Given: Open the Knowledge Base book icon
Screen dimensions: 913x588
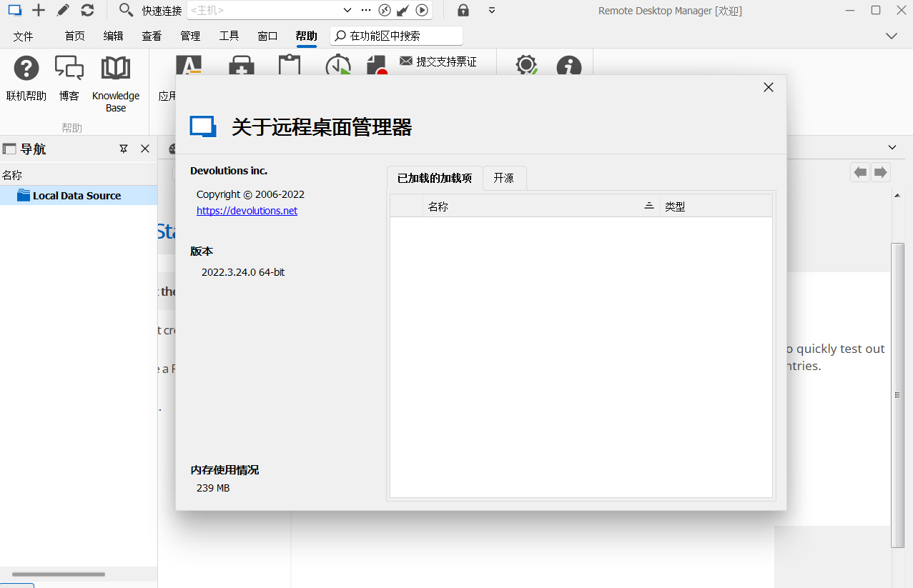Looking at the screenshot, I should (115, 69).
